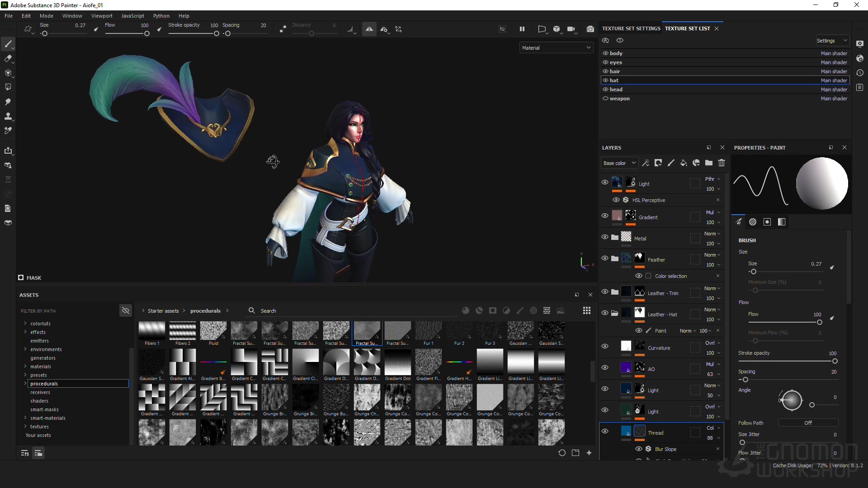The image size is (868, 488).
Task: Click the Settings button in texture set list
Action: click(831, 41)
